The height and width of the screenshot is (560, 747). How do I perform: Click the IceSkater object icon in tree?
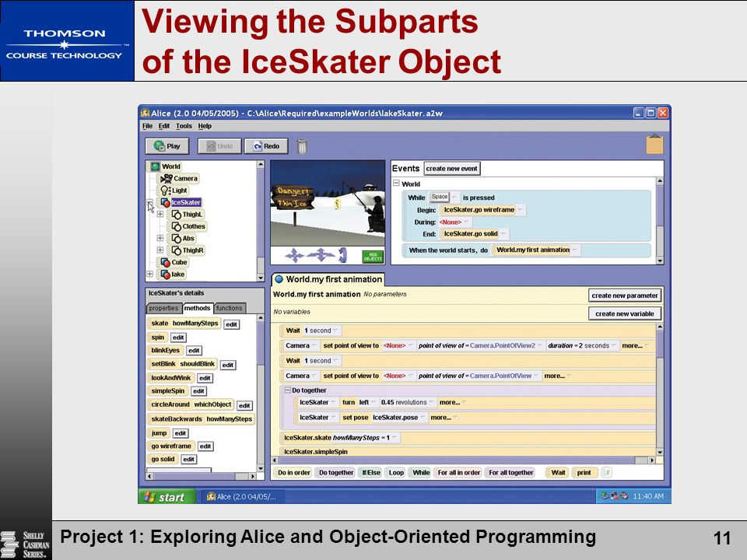pos(165,202)
